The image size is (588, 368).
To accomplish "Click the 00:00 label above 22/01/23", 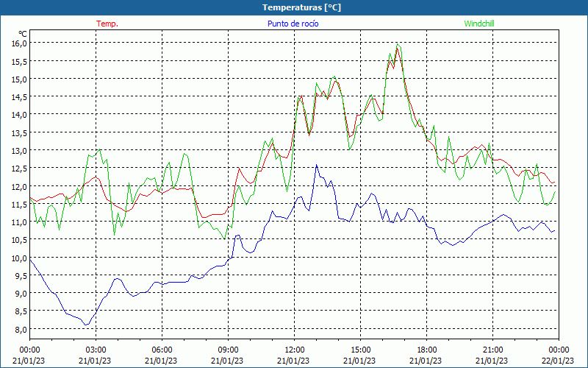I will click(559, 350).
